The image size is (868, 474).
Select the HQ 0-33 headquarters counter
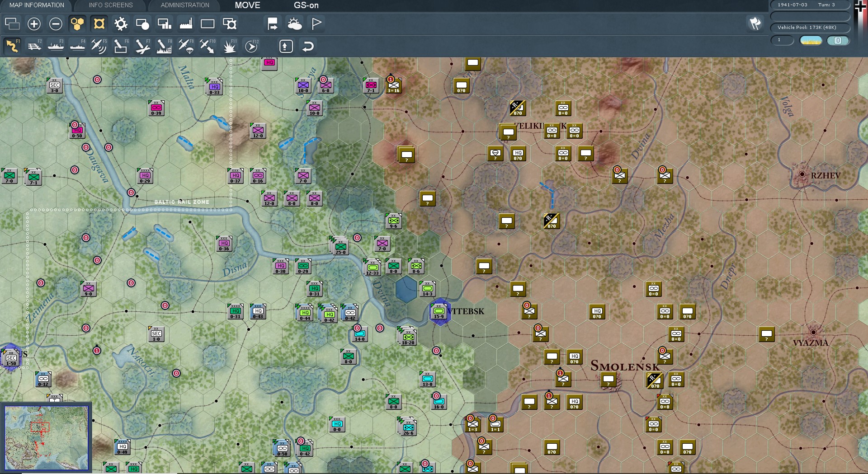pyautogui.click(x=214, y=87)
